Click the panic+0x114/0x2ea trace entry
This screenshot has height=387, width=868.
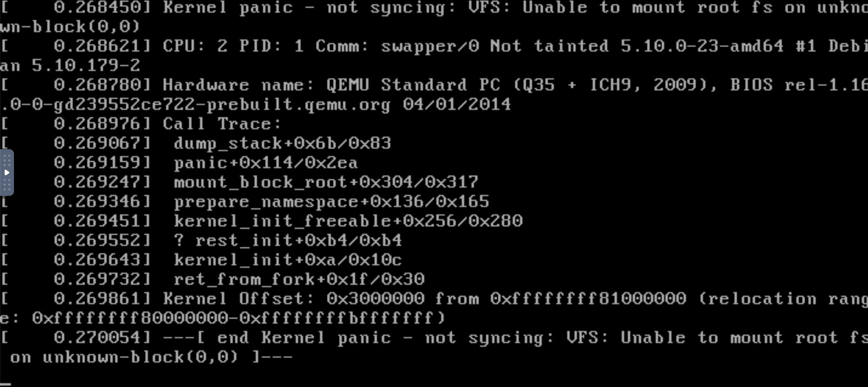click(x=265, y=163)
